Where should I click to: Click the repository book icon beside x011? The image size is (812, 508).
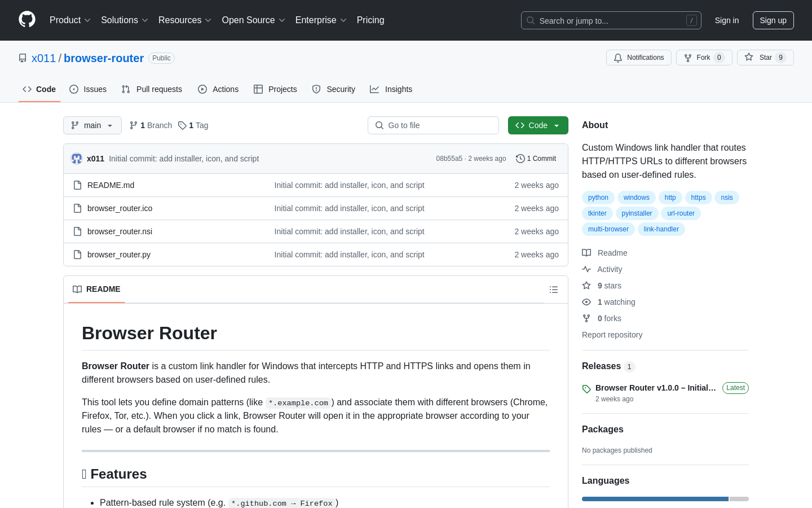pos(23,58)
